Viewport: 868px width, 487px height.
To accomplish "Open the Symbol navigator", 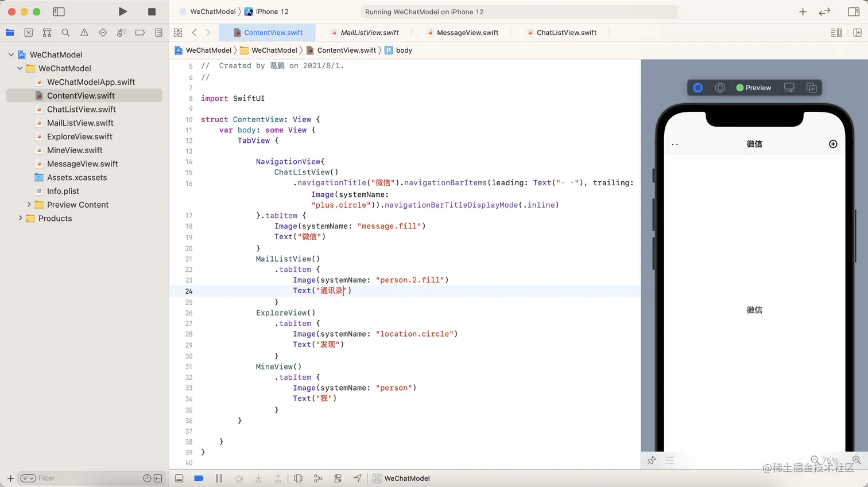I will click(47, 33).
